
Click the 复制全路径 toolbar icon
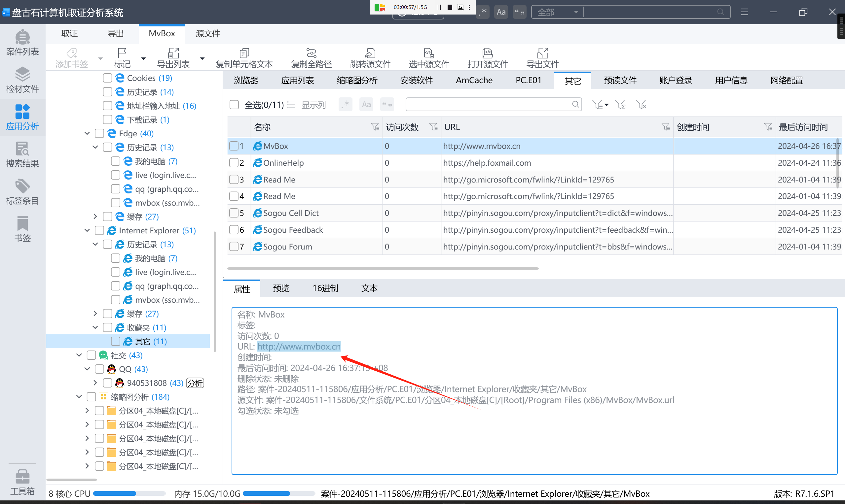coord(311,58)
